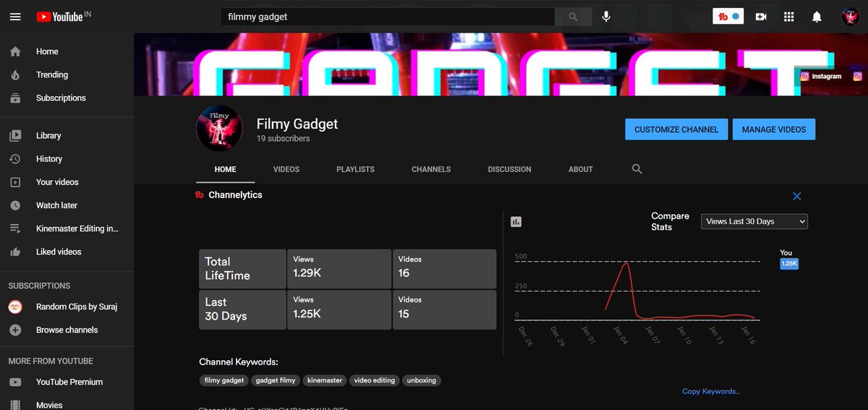The height and width of the screenshot is (410, 868).
Task: Click the last 30 days Videos 15 cell
Action: click(x=444, y=309)
